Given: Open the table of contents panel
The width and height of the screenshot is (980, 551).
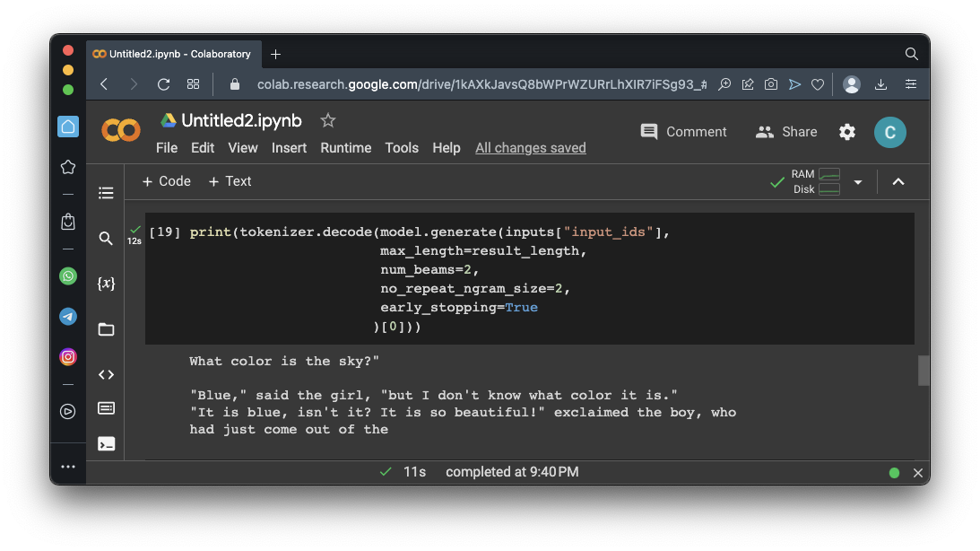Looking at the screenshot, I should point(106,193).
